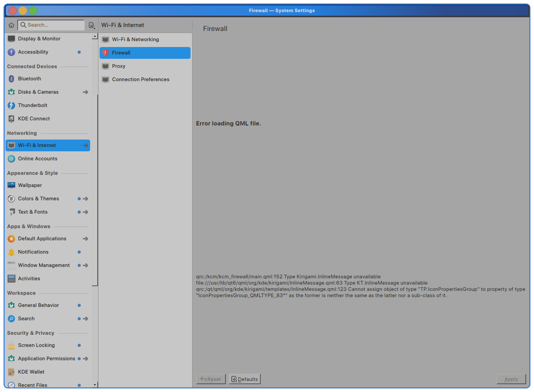Click the Wi-Fi & Networking submenu icon

click(105, 40)
